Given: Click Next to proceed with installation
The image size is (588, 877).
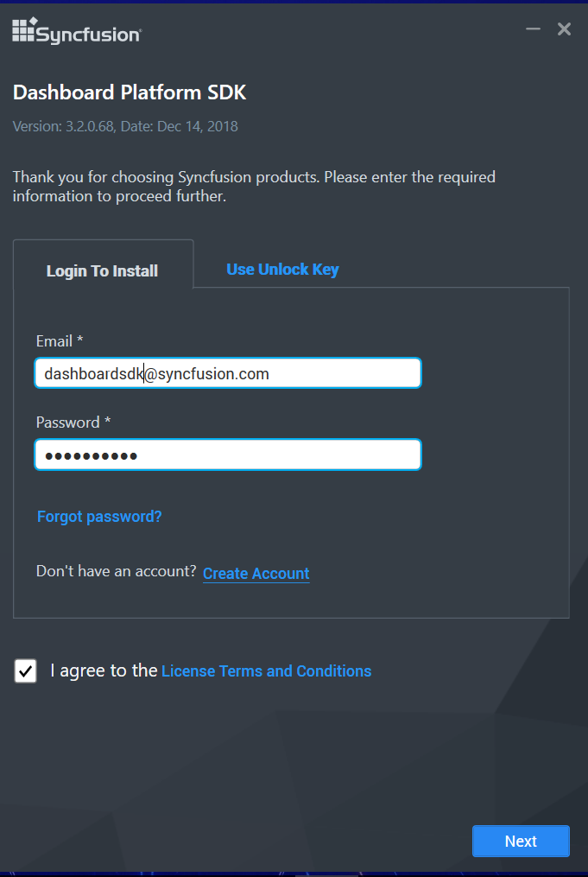Looking at the screenshot, I should (521, 841).
